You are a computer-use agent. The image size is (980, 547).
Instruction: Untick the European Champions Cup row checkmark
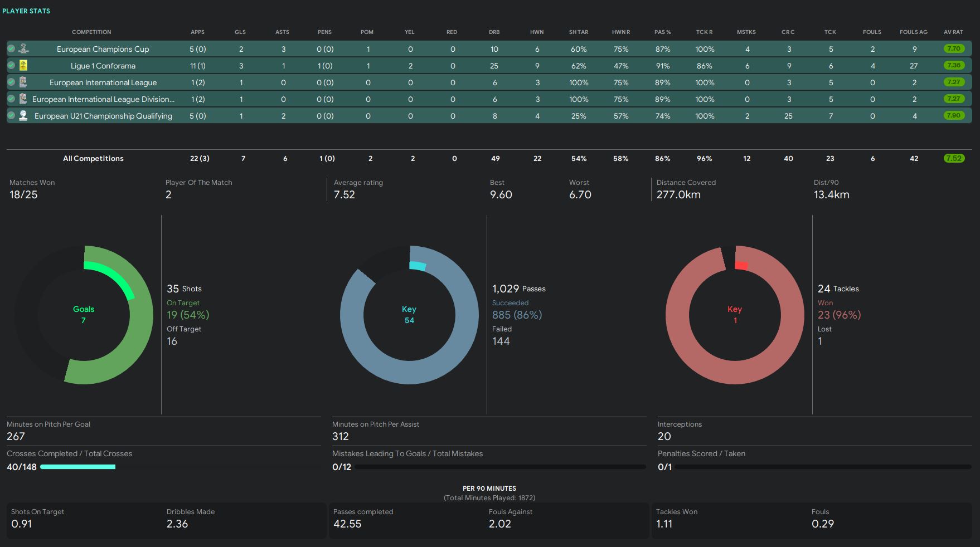tap(11, 49)
